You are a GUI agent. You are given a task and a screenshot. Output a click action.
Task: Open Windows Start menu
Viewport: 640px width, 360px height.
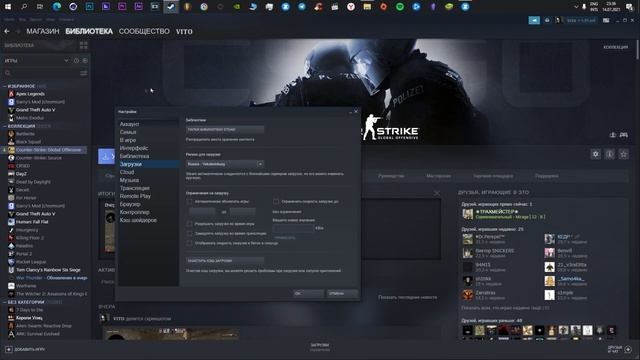click(x=8, y=7)
